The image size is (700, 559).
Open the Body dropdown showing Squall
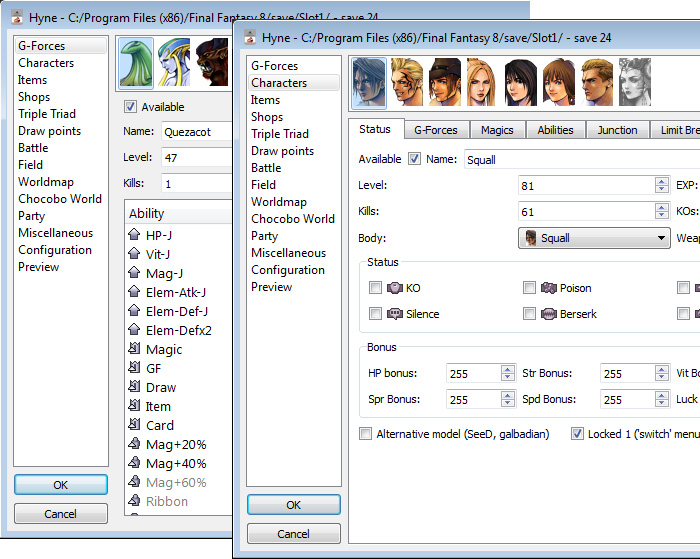point(594,238)
